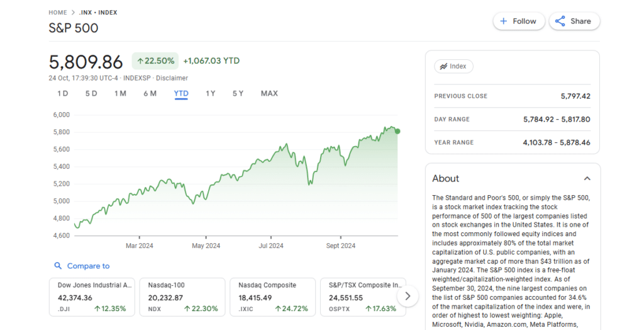The width and height of the screenshot is (644, 330).
Task: Click the share icon in the Share button
Action: [560, 21]
